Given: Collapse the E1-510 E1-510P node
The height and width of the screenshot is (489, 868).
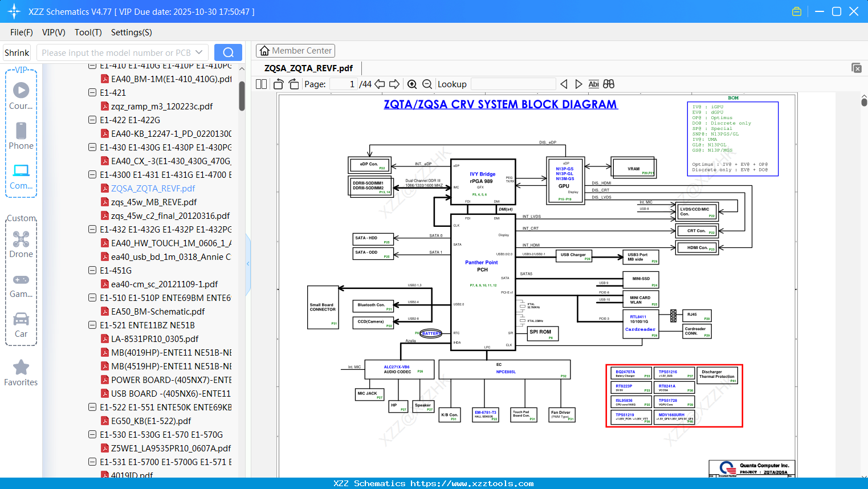Looking at the screenshot, I should (92, 298).
